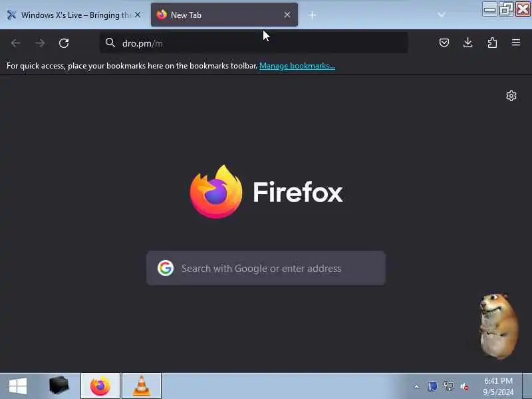Click the hamster desktop character

click(498, 326)
